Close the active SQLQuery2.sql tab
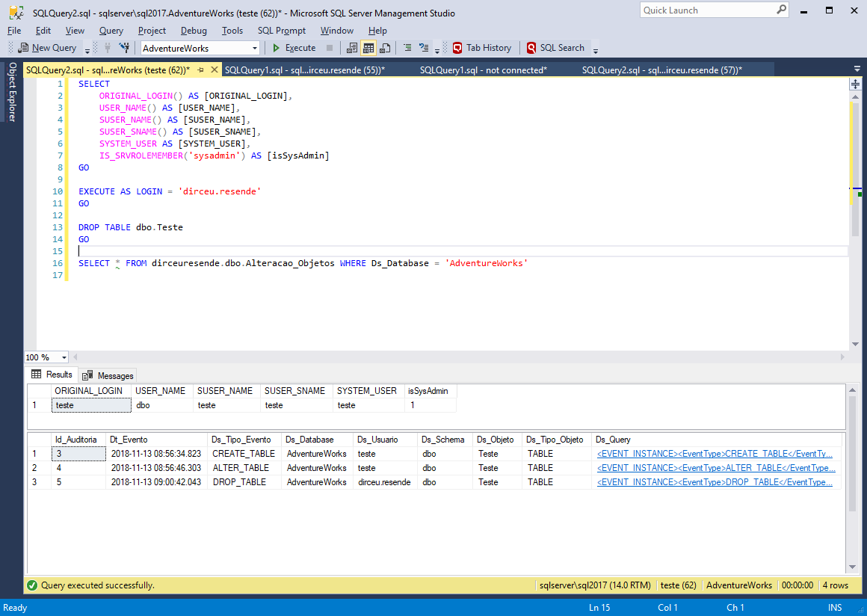867x616 pixels. click(x=214, y=70)
